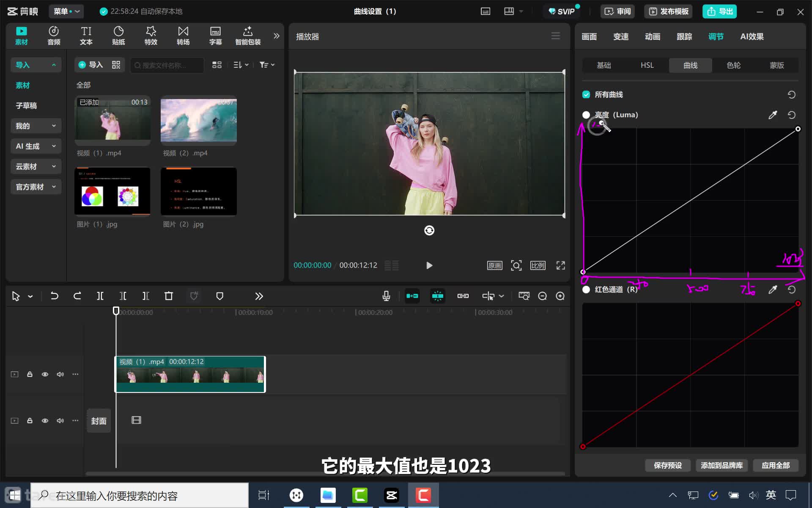The height and width of the screenshot is (508, 812).
Task: Open the 字幕 captions panel
Action: click(215, 36)
